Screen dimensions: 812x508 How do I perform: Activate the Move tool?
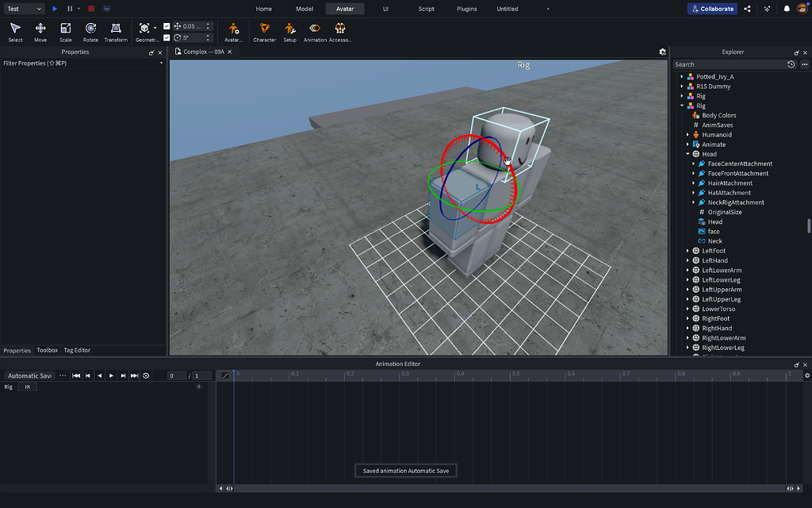click(40, 32)
